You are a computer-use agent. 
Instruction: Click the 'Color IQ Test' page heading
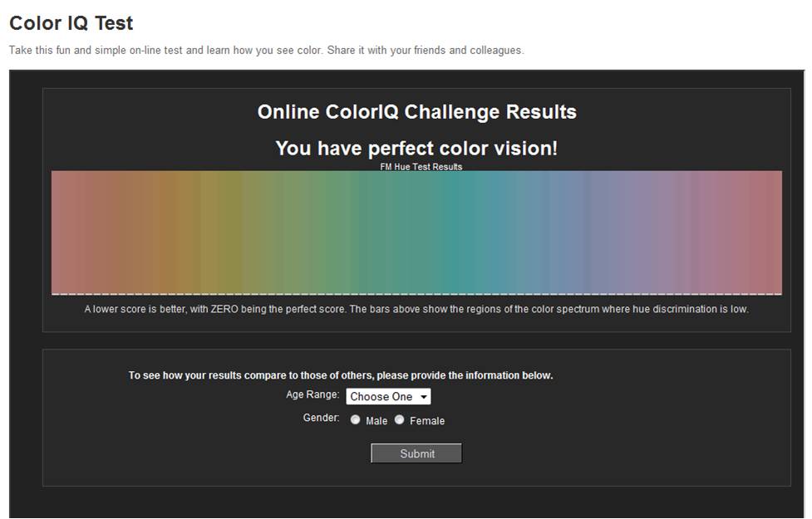tap(71, 23)
